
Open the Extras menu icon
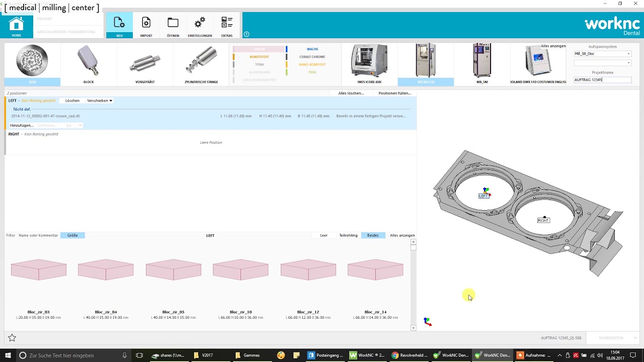227,26
